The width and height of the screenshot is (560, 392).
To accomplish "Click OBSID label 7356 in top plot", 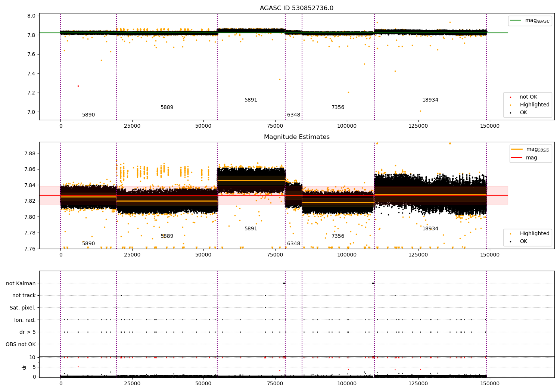I will click(x=338, y=108).
